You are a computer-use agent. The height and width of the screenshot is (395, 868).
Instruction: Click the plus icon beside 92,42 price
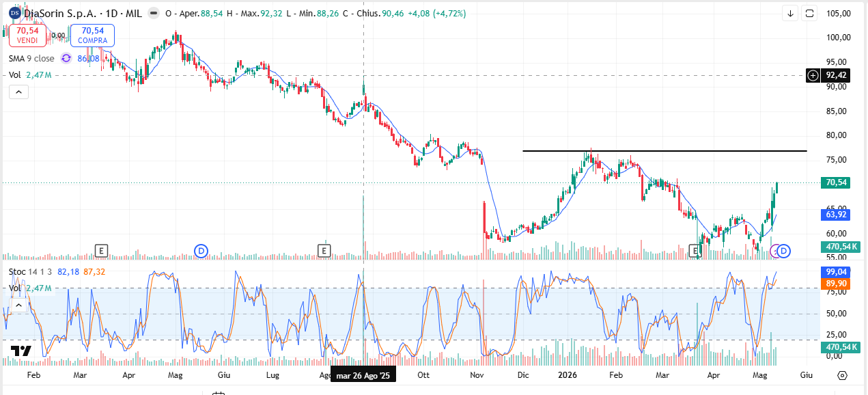pyautogui.click(x=813, y=75)
